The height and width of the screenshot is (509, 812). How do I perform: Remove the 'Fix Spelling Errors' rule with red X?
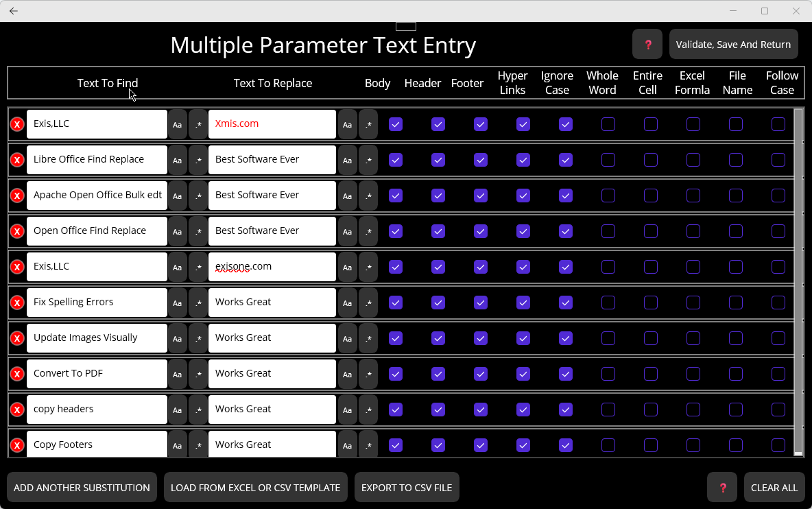17,303
